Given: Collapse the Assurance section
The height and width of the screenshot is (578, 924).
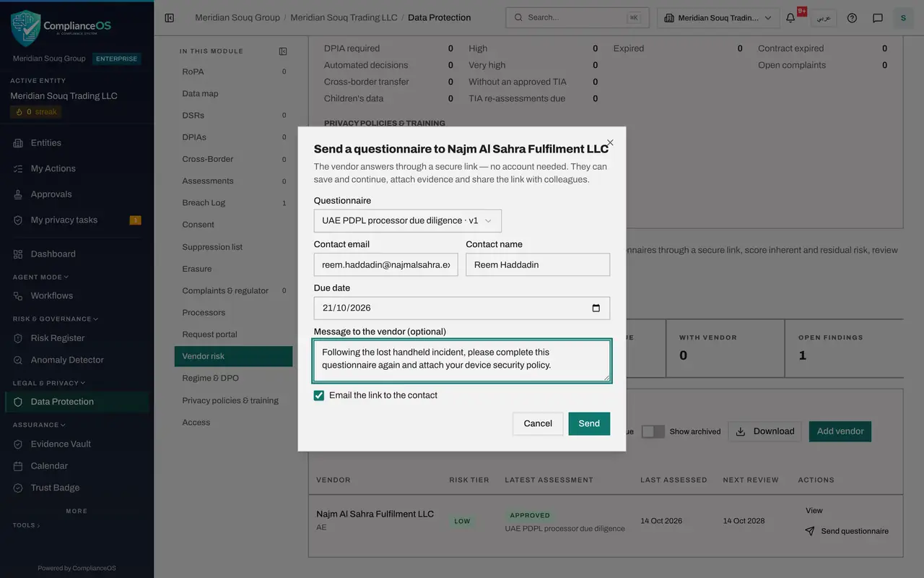Looking at the screenshot, I should [x=38, y=425].
